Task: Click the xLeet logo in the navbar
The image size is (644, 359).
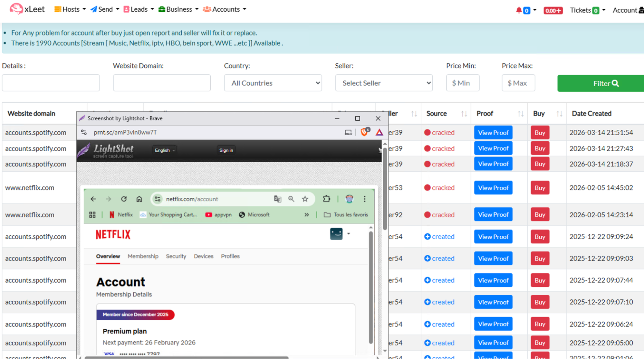Action: (x=27, y=9)
